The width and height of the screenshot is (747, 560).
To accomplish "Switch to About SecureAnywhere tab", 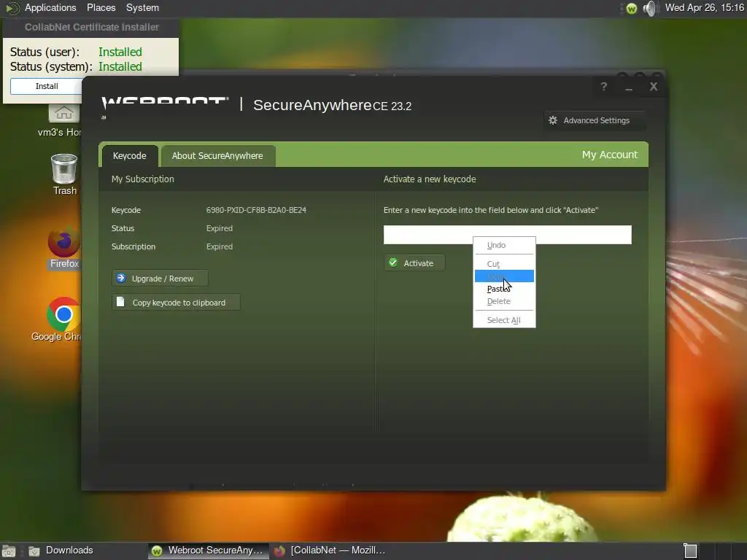I will point(217,156).
